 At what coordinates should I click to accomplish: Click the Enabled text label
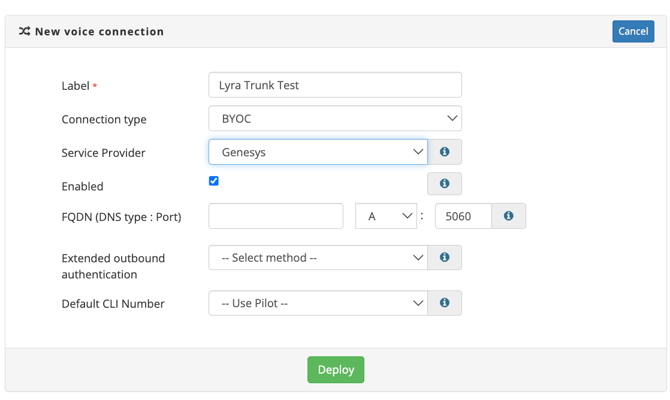[x=82, y=186]
